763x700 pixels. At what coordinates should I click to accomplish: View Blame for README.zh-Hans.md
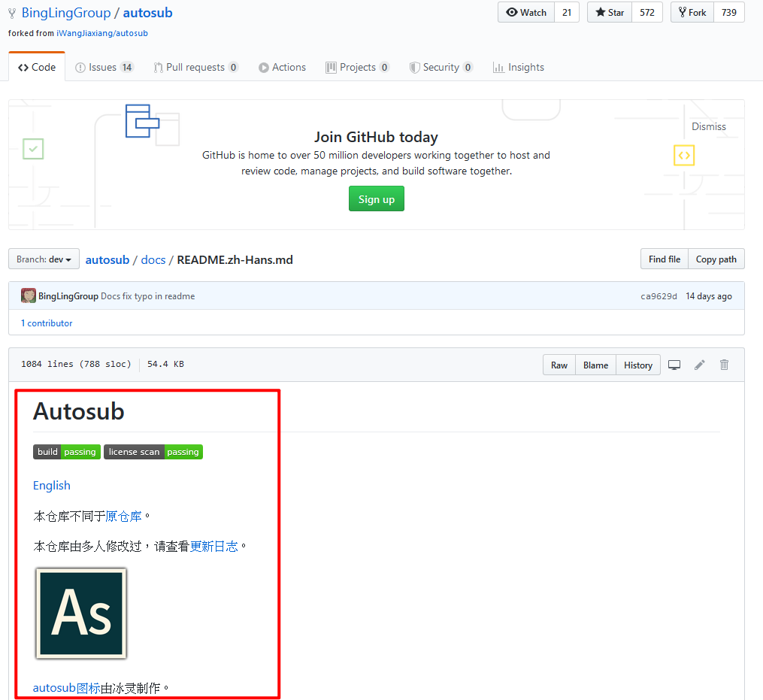[x=595, y=365]
